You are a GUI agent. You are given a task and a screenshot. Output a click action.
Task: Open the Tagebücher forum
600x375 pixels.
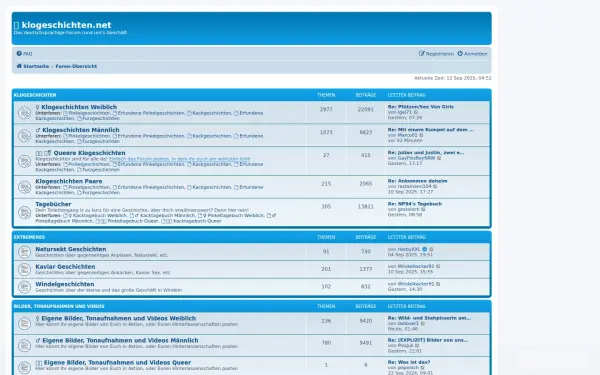(x=53, y=204)
